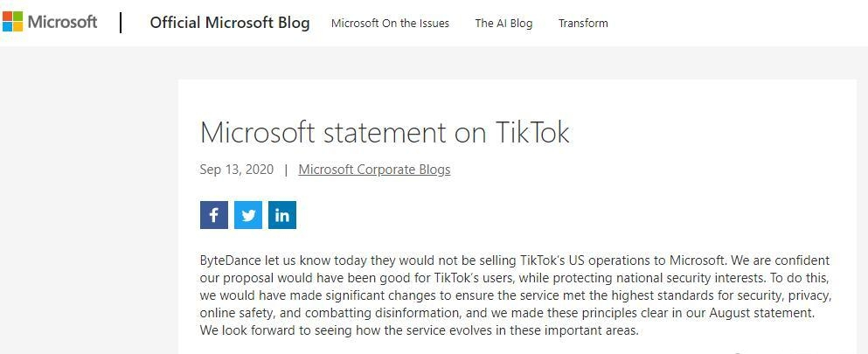
Task: Click the Sep 13, 2020 publish date
Action: (236, 170)
